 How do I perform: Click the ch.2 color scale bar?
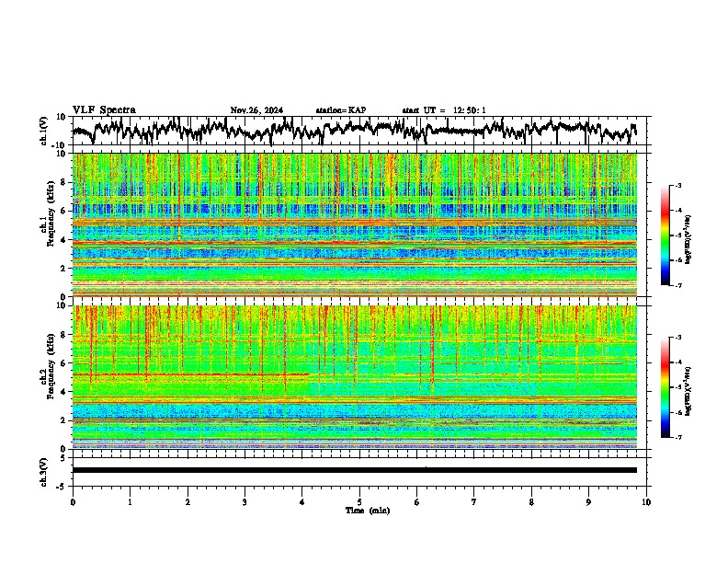click(x=665, y=387)
